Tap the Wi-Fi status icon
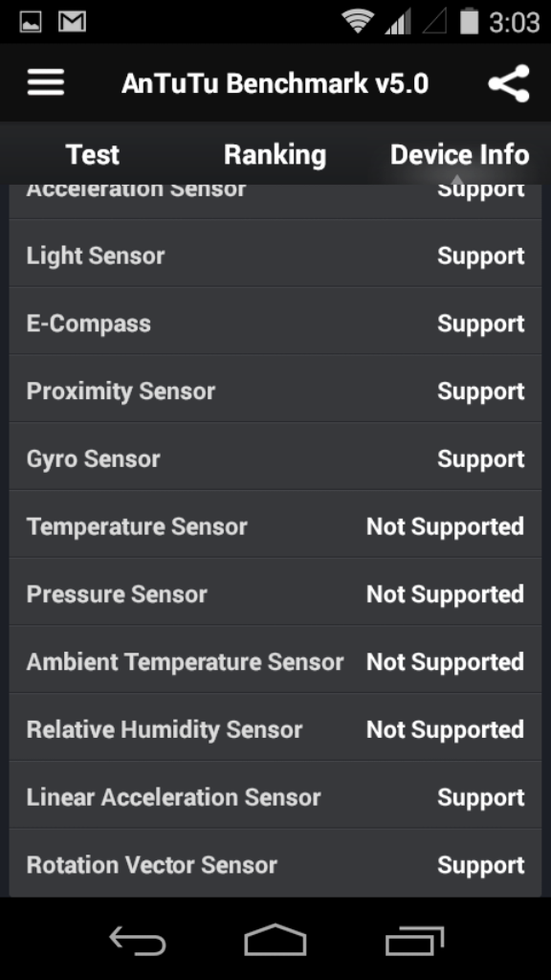 (358, 22)
